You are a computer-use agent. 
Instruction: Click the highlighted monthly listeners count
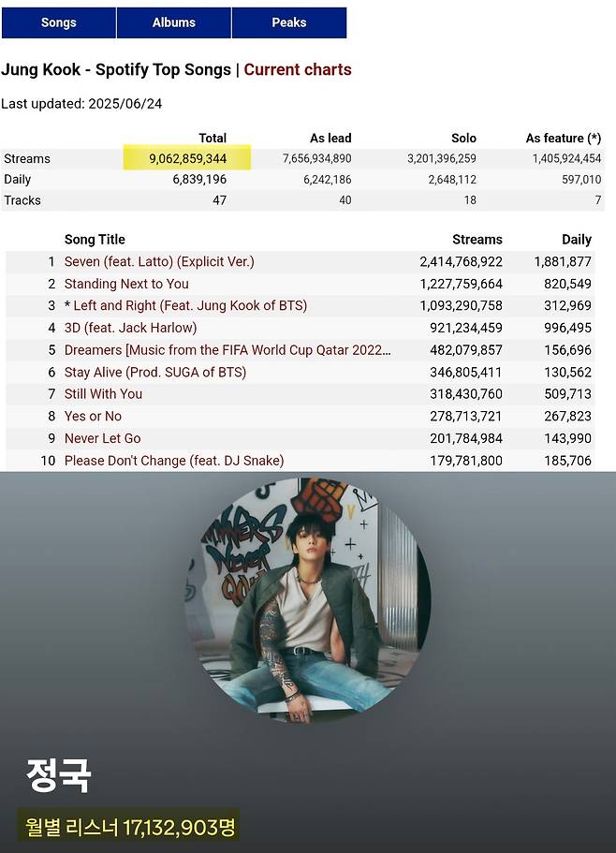point(129,827)
